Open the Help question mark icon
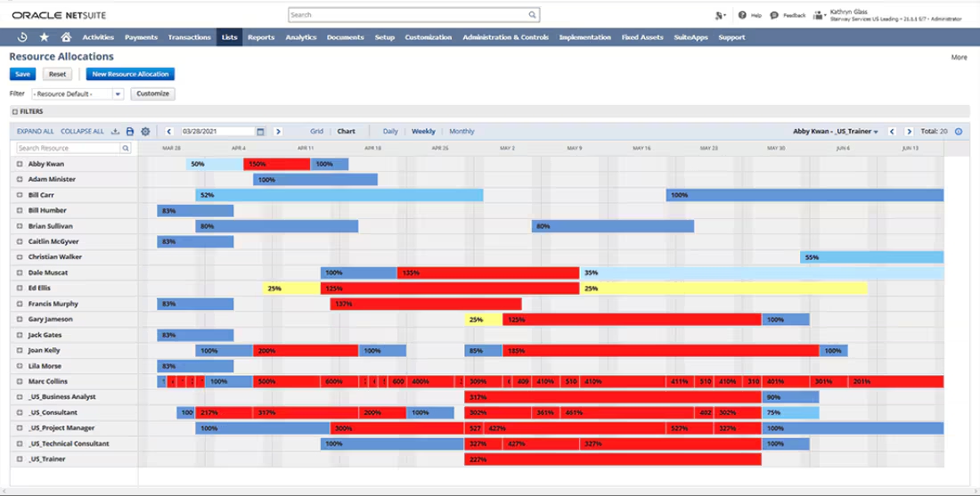Image resolution: width=980 pixels, height=496 pixels. click(x=742, y=15)
